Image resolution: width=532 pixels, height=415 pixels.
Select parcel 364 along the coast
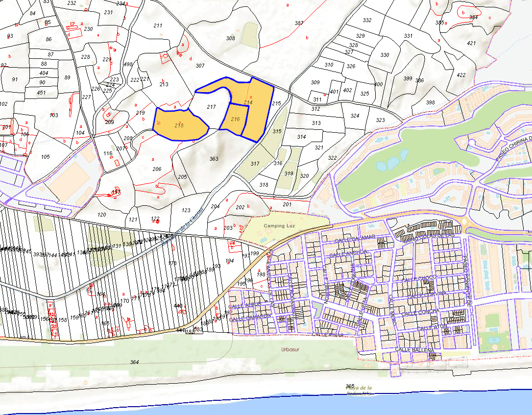(x=135, y=362)
